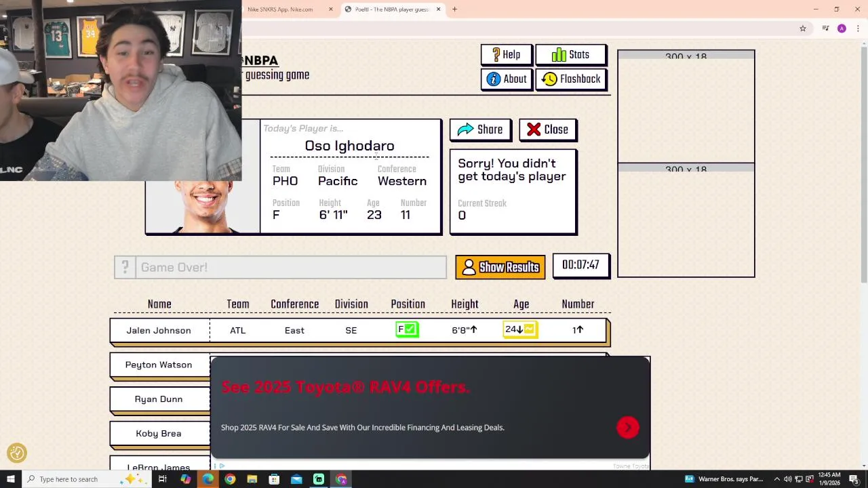Switch to the Nike SNKRS App tab
868x488 pixels.
(280, 9)
